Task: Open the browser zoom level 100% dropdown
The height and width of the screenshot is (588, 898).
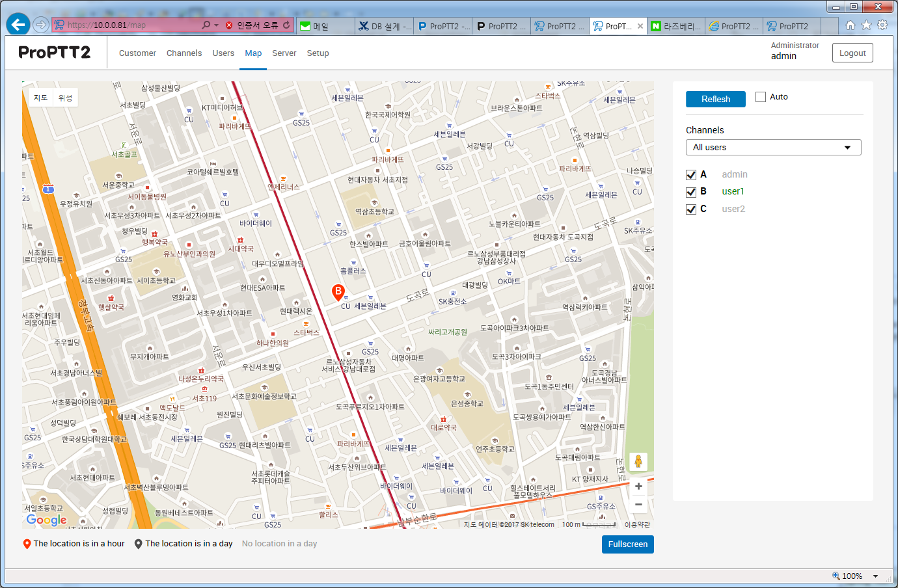Action: pos(875,576)
